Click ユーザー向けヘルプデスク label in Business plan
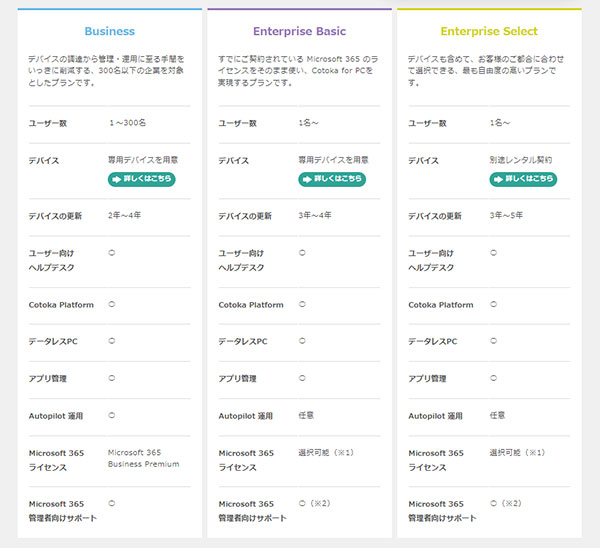600x548 pixels. point(51,260)
